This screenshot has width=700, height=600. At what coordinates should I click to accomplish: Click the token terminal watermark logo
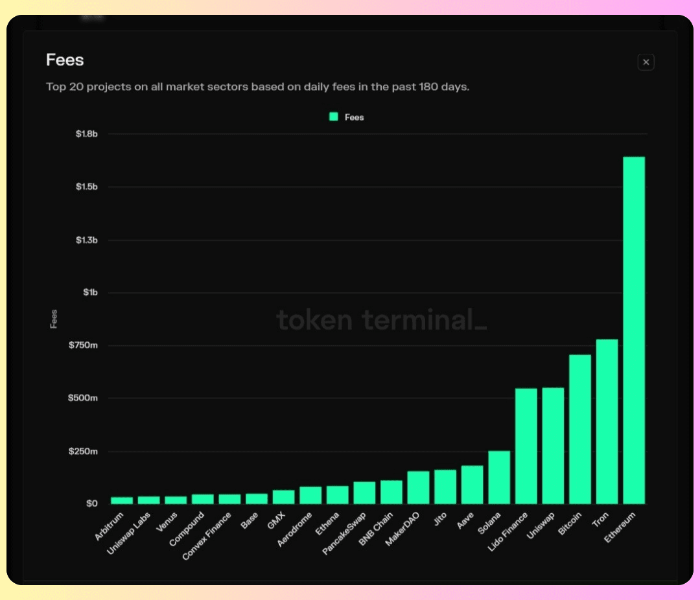pos(381,320)
